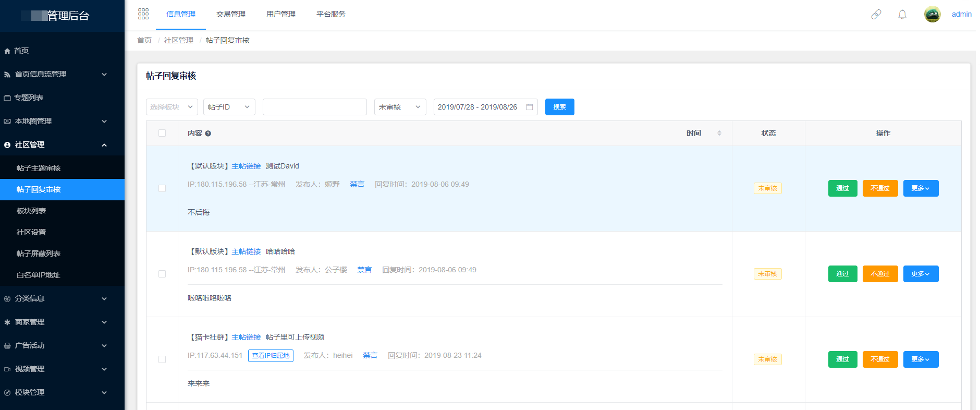Screen dimensions: 980x410
Task: Click the home icon beside 首页 in sidebar
Action: [7, 51]
